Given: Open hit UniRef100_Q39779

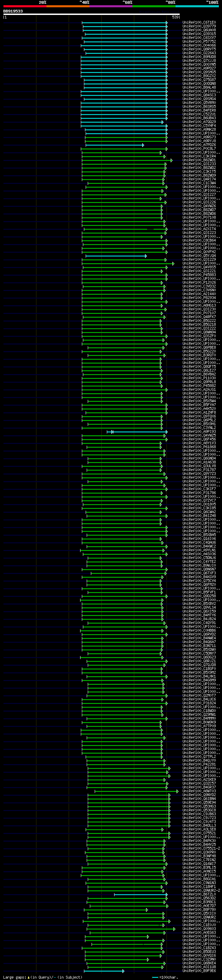Looking at the screenshot, I should (x=199, y=26).
